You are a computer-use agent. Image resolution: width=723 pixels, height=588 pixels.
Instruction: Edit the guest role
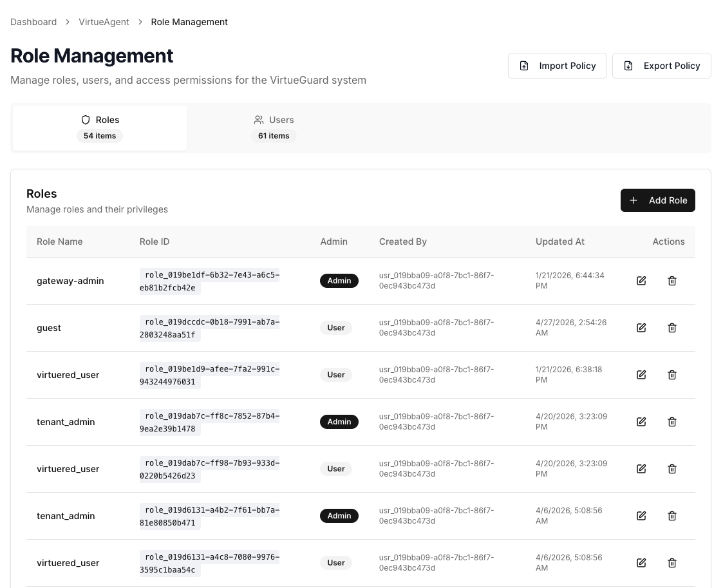click(x=641, y=328)
